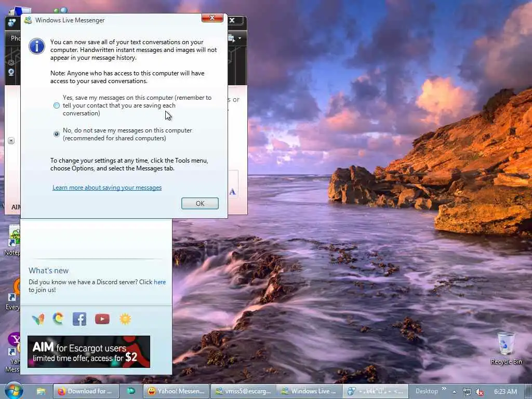The height and width of the screenshot is (399, 532).
Task: Close the dark AIM window behind the dialog
Action: (232, 20)
